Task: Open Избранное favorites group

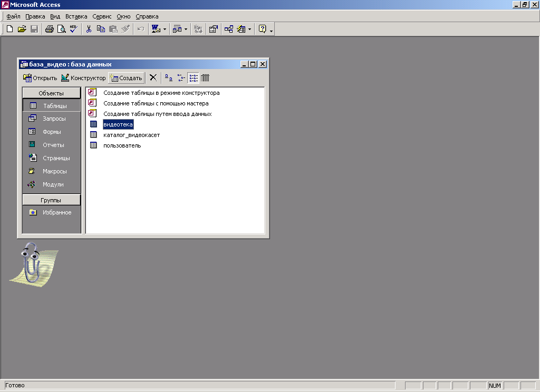Action: coord(51,212)
